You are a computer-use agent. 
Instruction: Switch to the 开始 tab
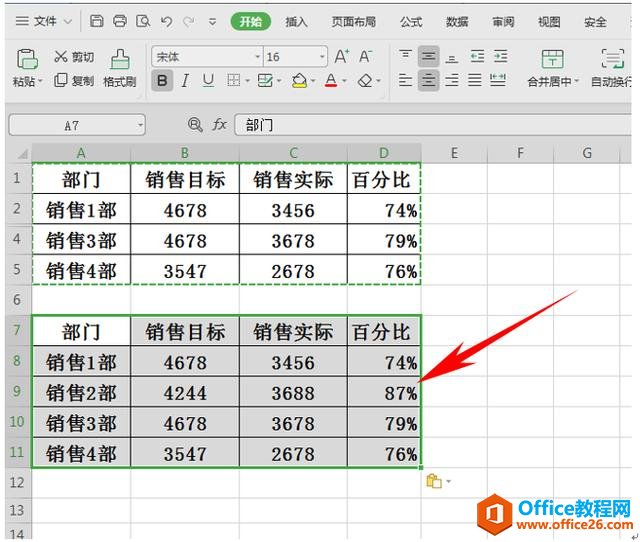click(x=251, y=21)
